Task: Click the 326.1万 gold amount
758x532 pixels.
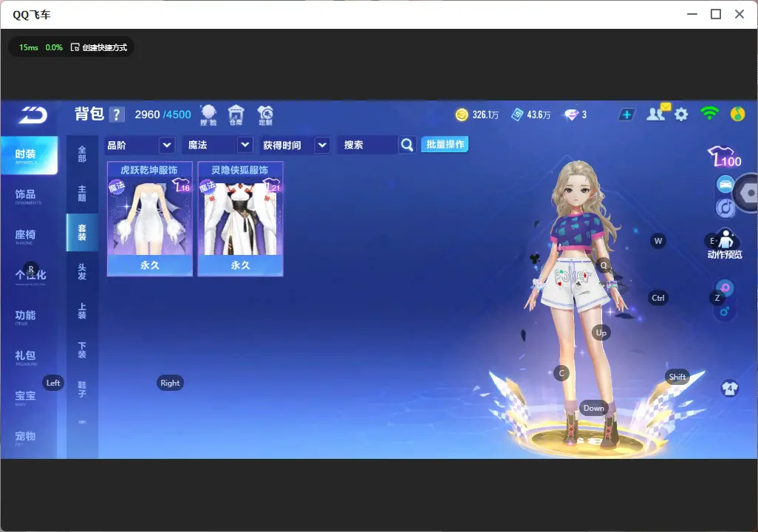Action: pos(485,115)
